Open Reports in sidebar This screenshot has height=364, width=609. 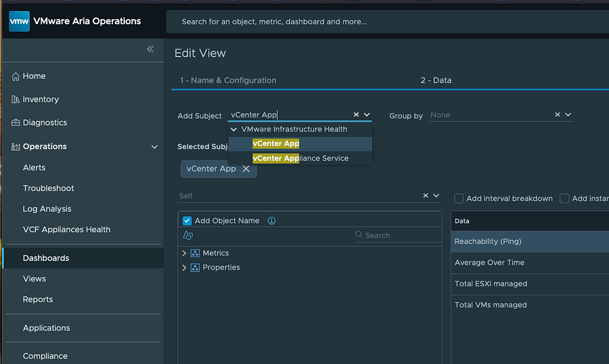(38, 299)
